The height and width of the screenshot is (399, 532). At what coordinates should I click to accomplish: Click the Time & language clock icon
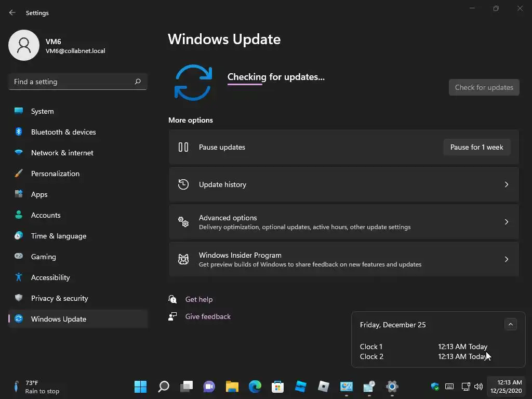tap(19, 235)
